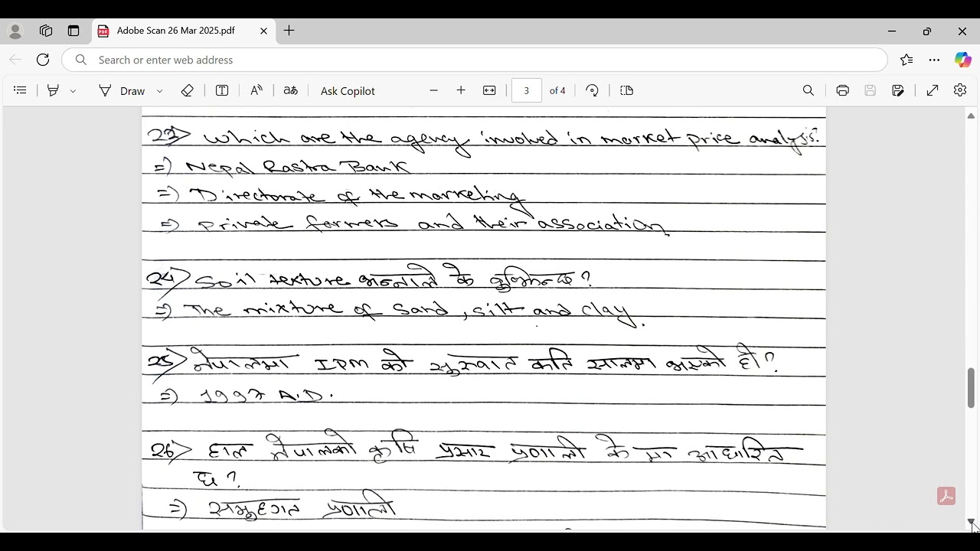The image size is (980, 551).
Task: Open PDF settings gear
Action: tap(960, 90)
